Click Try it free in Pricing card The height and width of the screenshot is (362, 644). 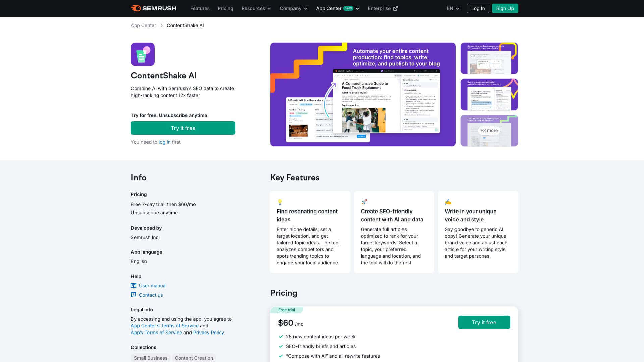(484, 322)
